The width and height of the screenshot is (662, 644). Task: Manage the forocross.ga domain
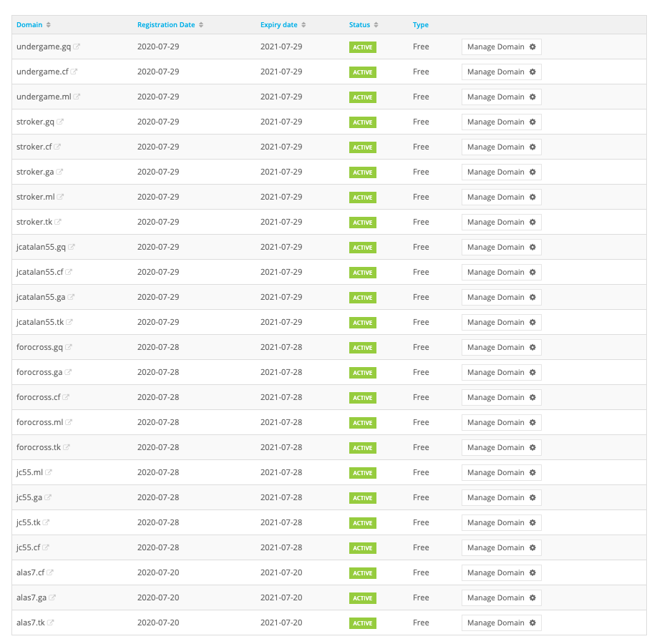(x=501, y=372)
